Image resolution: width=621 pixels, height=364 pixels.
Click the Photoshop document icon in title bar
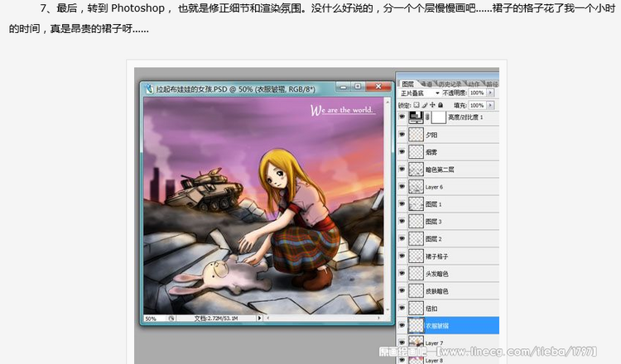(x=149, y=89)
